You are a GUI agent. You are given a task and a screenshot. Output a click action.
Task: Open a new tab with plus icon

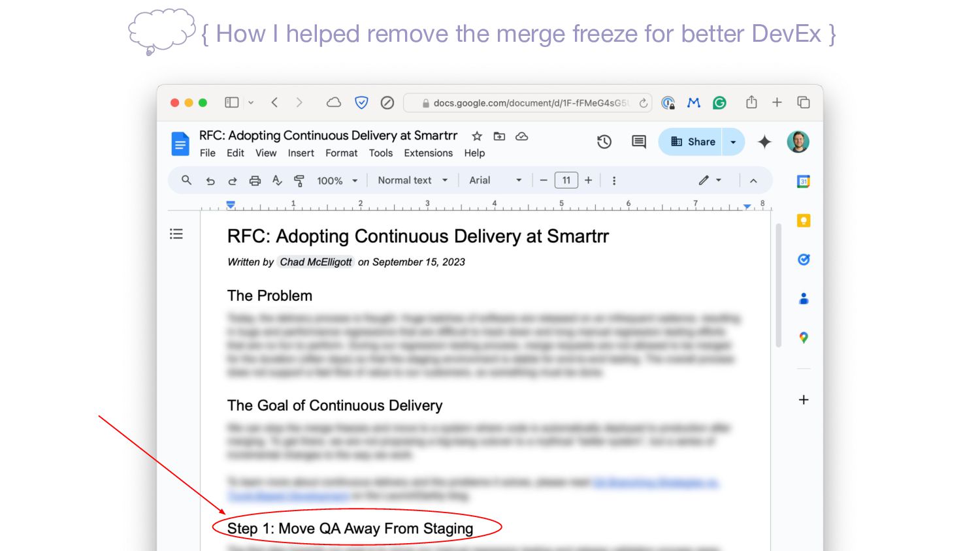tap(777, 102)
